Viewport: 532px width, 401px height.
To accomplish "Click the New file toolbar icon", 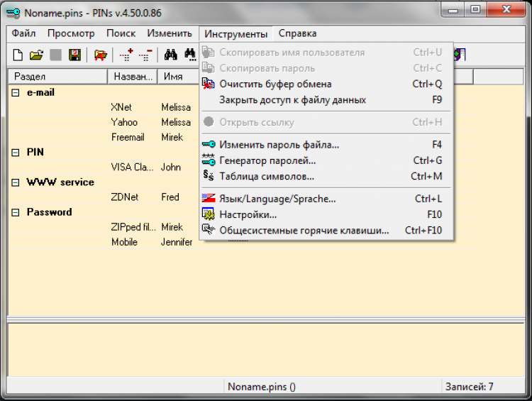I will pos(18,55).
